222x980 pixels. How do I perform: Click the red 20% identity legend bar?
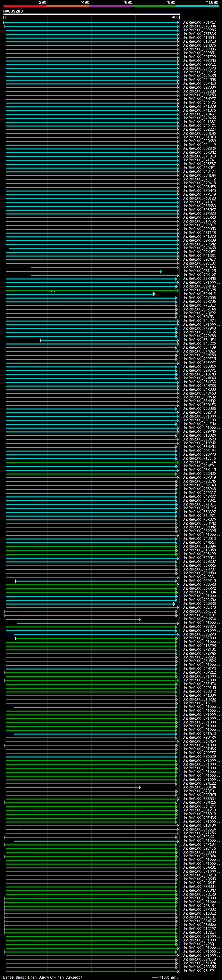click(x=25, y=6)
